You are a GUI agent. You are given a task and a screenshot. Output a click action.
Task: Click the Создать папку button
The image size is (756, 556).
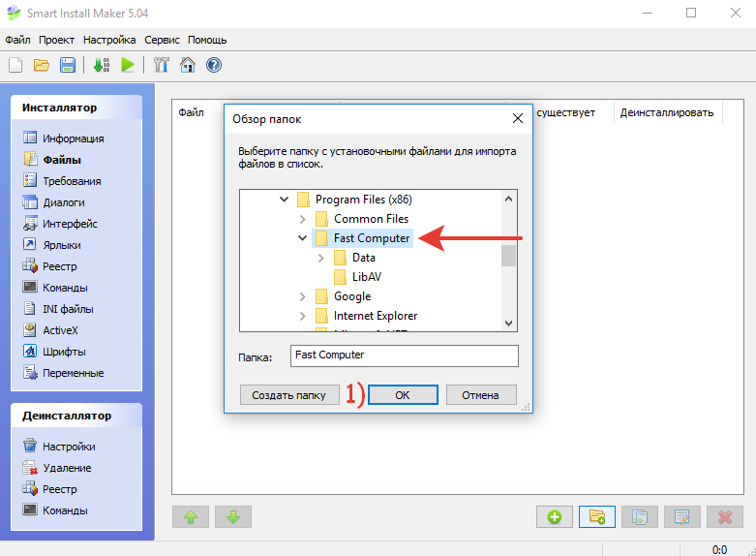coord(289,395)
